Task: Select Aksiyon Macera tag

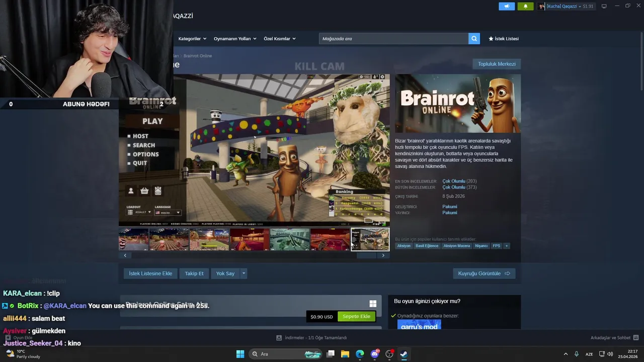Action: pyautogui.click(x=457, y=246)
